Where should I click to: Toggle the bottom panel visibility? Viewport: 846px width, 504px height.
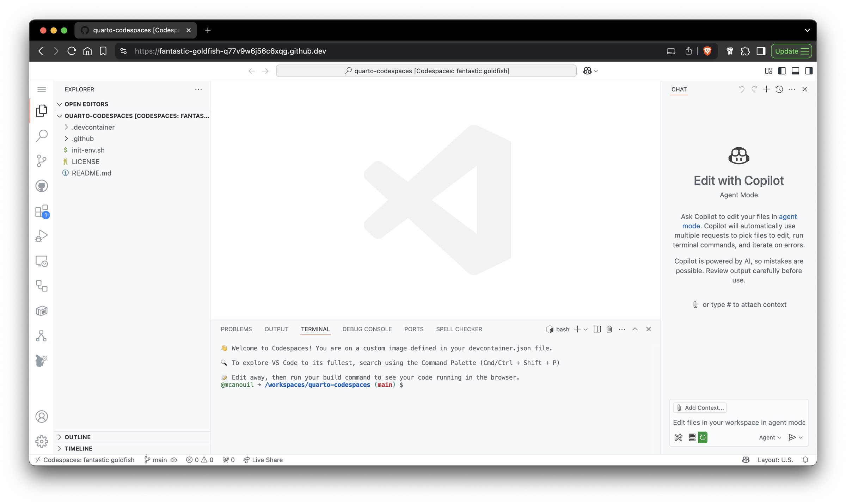795,70
